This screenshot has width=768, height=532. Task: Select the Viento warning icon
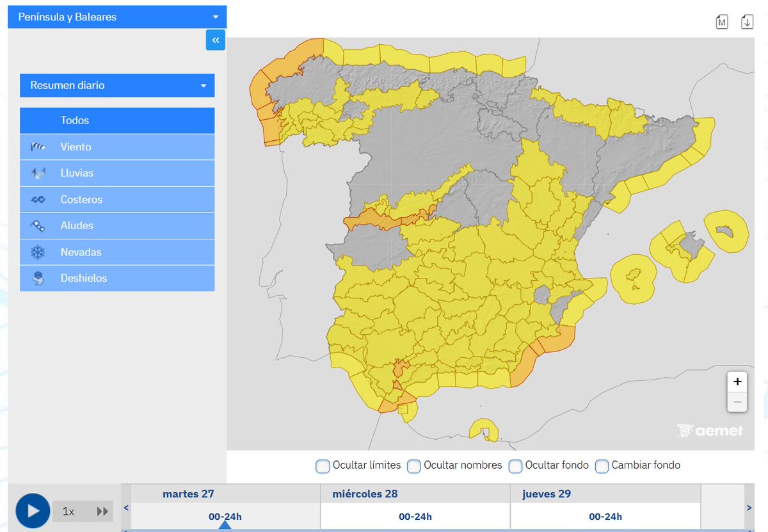pos(37,147)
